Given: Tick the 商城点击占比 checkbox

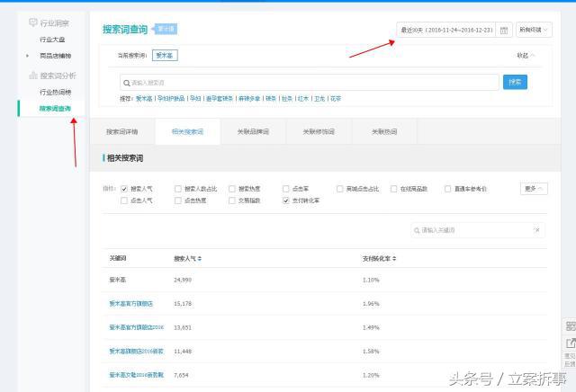Looking at the screenshot, I should pos(340,189).
